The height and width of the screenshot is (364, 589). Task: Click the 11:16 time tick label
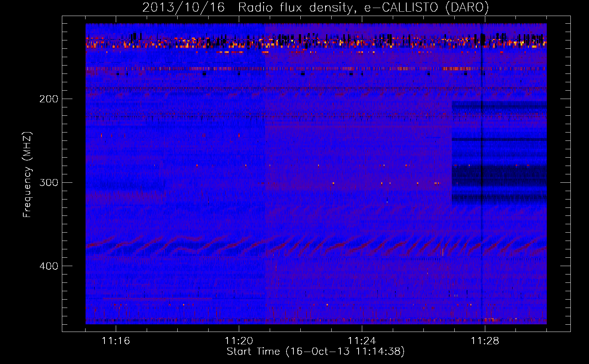[116, 341]
